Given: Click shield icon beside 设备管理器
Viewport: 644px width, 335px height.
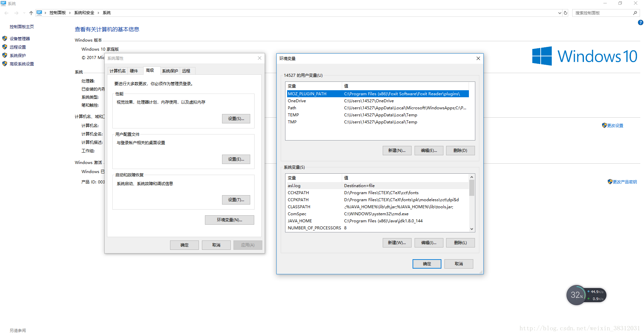Looking at the screenshot, I should click(5, 39).
